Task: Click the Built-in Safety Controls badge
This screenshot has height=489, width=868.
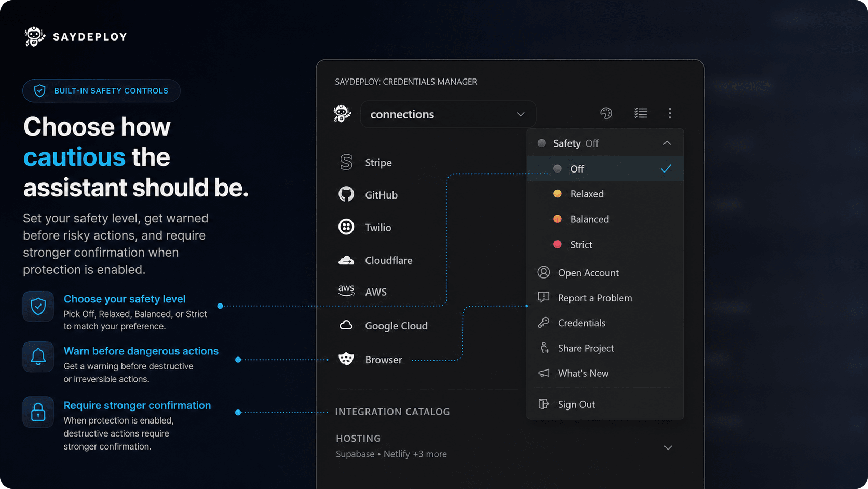Action: point(101,91)
